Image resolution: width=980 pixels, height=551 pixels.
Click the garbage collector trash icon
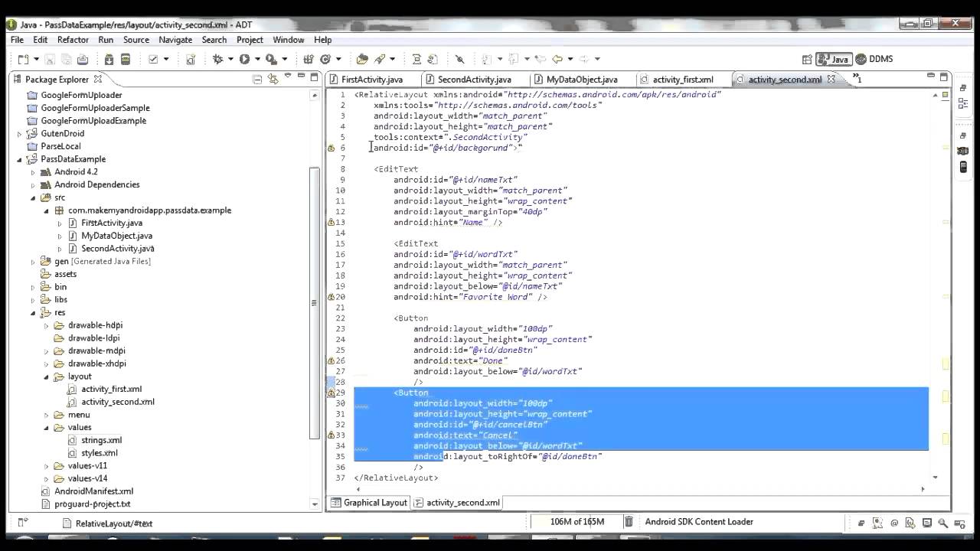[628, 522]
